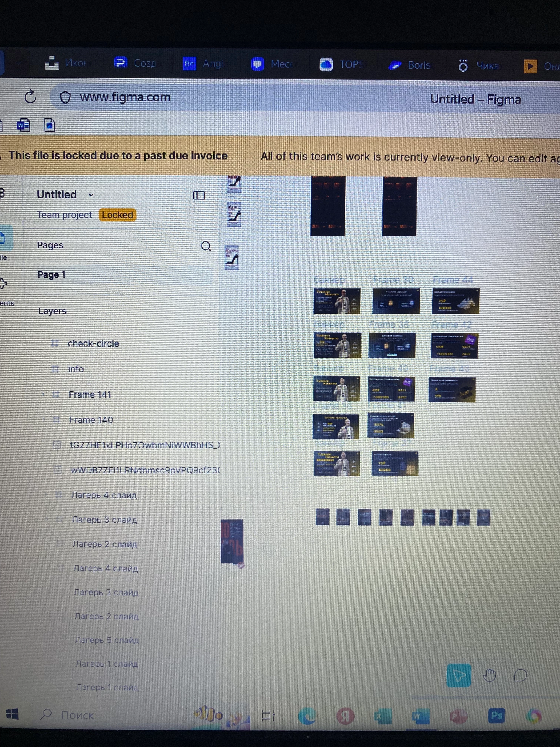Click the orange Locked badge
Image resolution: width=560 pixels, height=747 pixels.
[x=117, y=215]
